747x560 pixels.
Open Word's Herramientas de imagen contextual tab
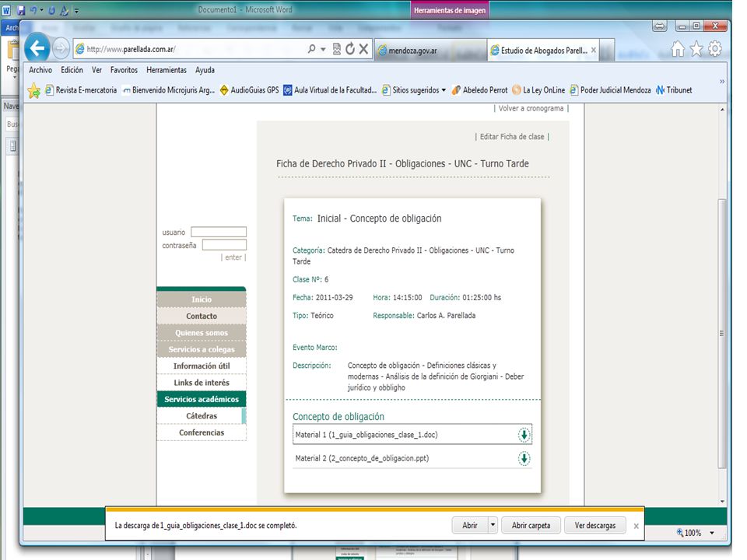pos(450,10)
